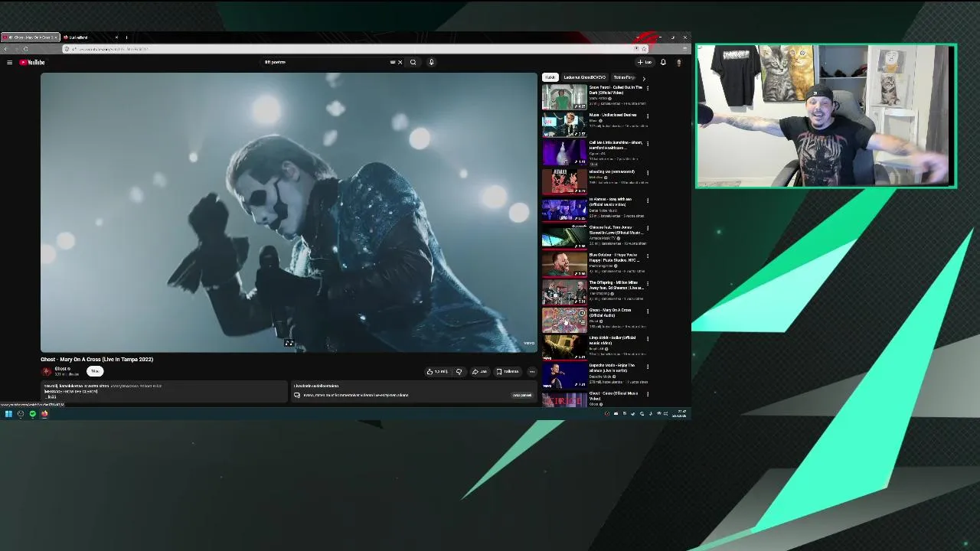
Task: Open the browser icon in taskbar
Action: [x=44, y=414]
